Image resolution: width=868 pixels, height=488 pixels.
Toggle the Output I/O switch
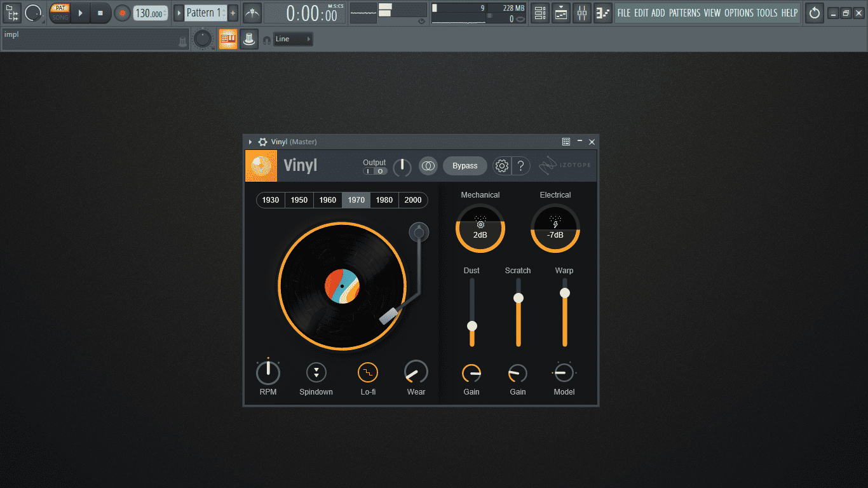(374, 171)
